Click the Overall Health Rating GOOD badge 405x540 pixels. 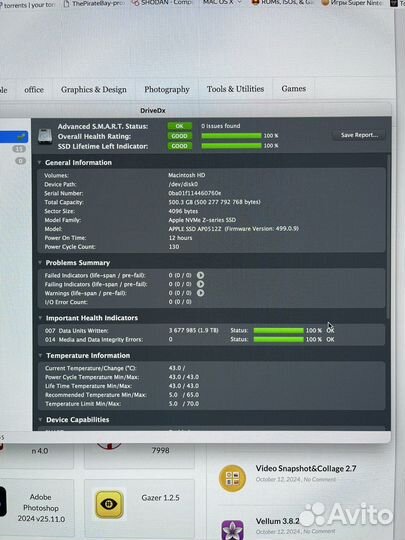point(180,136)
